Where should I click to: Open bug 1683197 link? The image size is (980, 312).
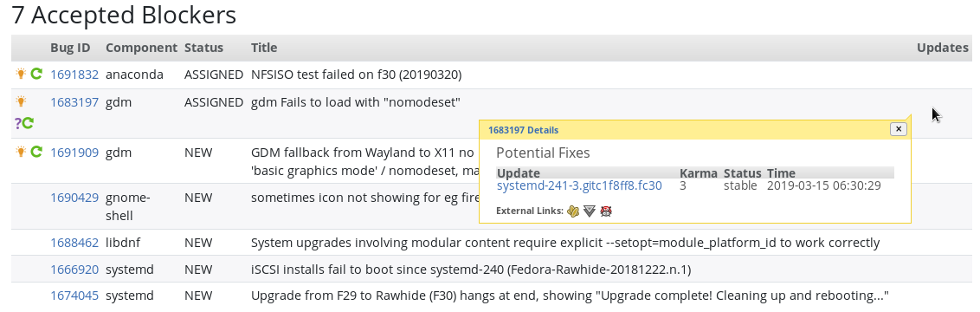coord(74,102)
